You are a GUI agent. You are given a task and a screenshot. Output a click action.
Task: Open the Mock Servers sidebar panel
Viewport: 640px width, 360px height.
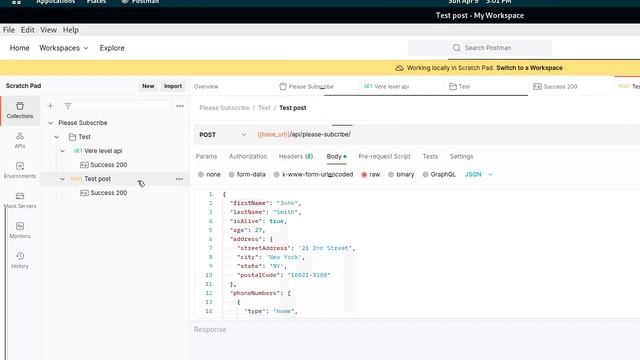pyautogui.click(x=20, y=200)
